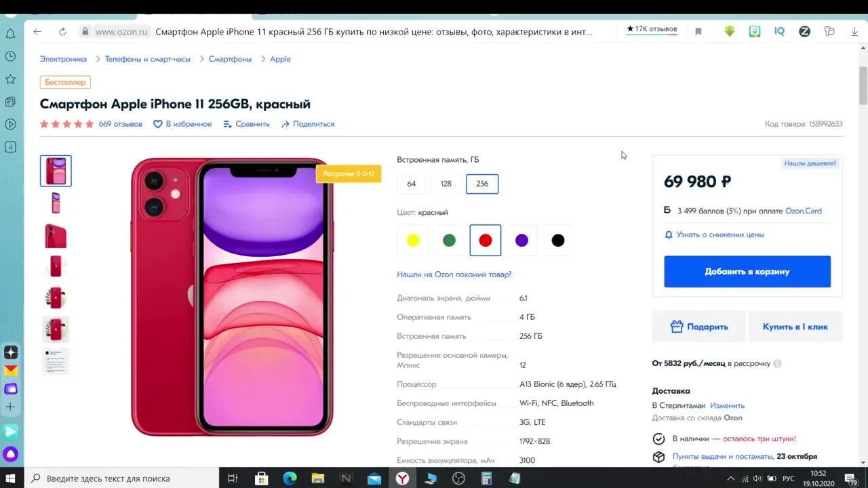Click Нашли дешевле? label
The width and height of the screenshot is (868, 488).
[x=810, y=163]
